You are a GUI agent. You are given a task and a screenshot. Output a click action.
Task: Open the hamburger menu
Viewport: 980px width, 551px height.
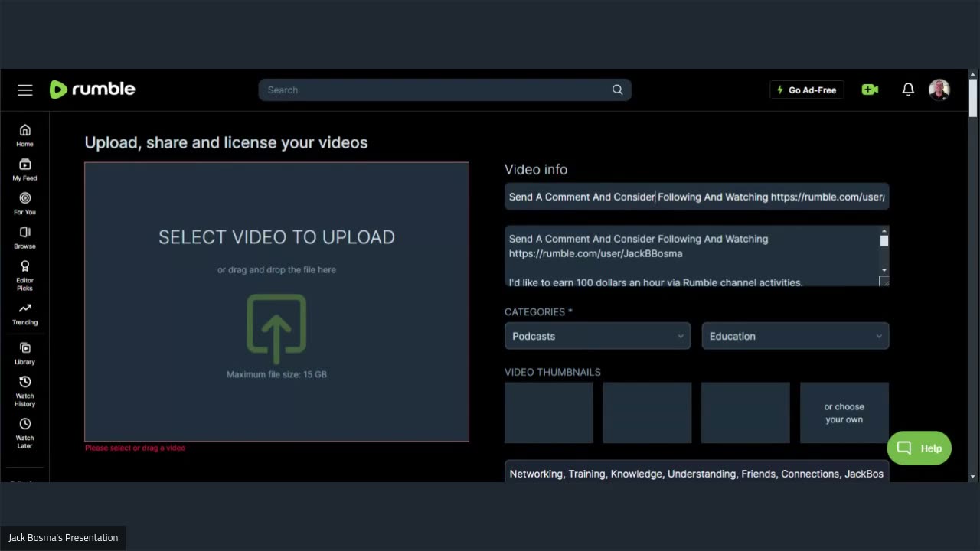pyautogui.click(x=25, y=90)
